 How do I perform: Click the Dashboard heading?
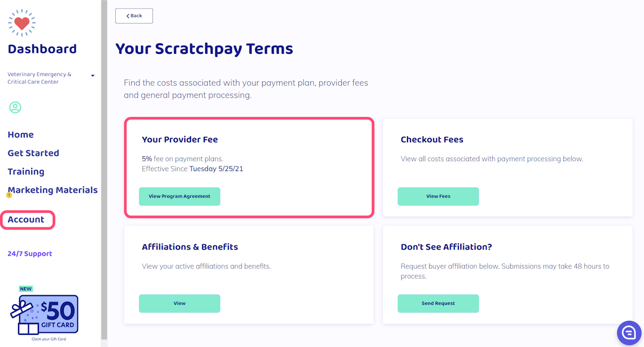(42, 49)
